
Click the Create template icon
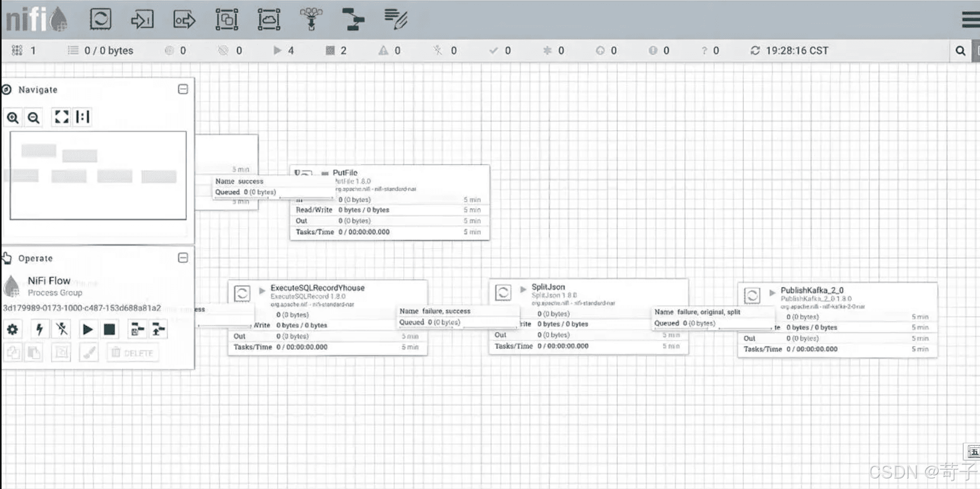(x=137, y=329)
